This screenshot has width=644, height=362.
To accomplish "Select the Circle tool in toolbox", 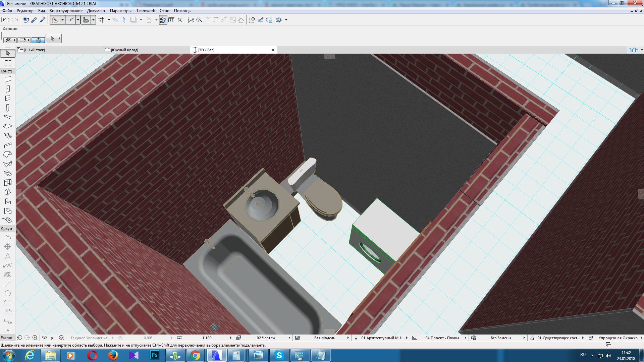I will point(8,293).
